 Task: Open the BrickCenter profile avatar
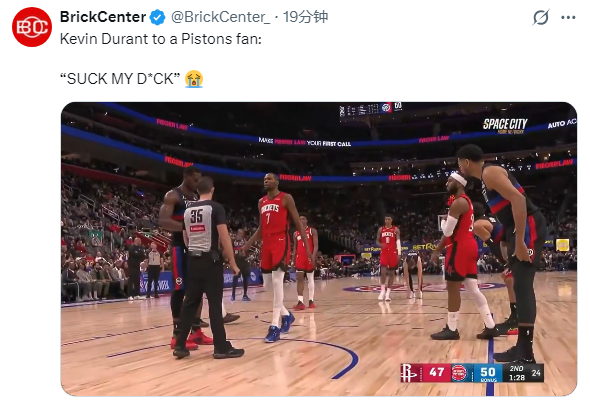point(32,27)
